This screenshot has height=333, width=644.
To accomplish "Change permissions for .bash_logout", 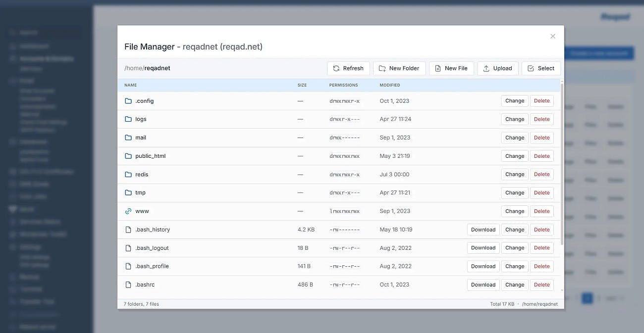I will tap(515, 248).
